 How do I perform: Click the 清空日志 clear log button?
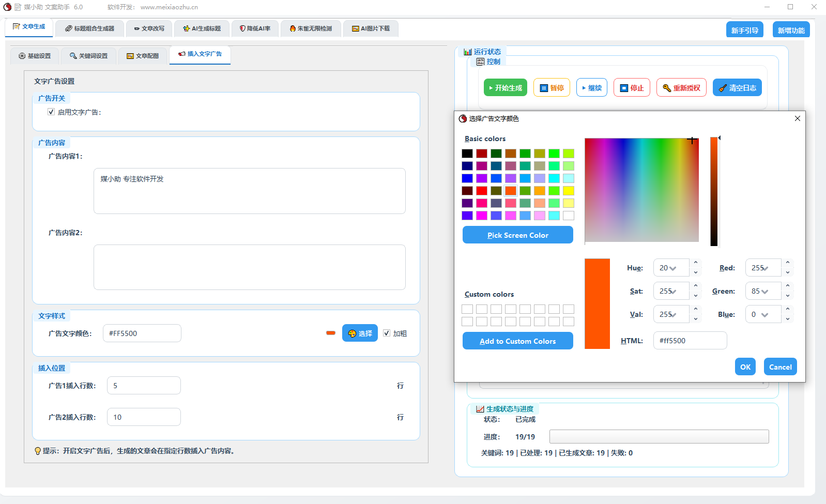tap(737, 88)
